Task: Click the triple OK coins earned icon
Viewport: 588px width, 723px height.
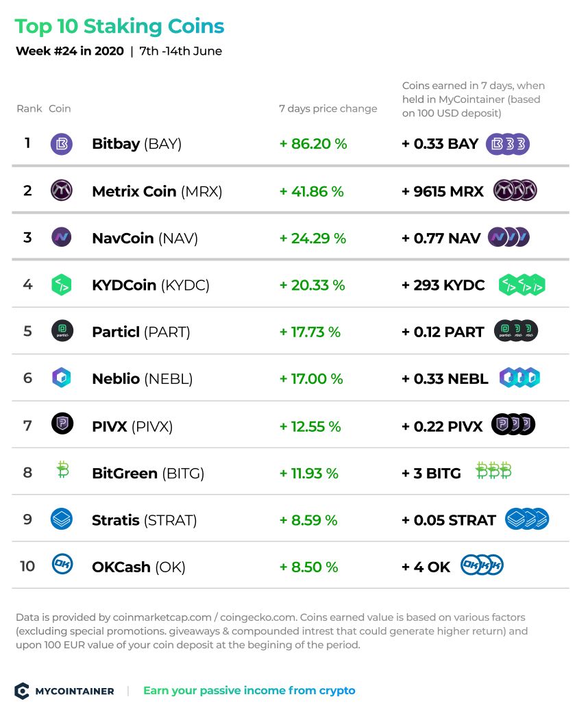Action: coord(482,565)
